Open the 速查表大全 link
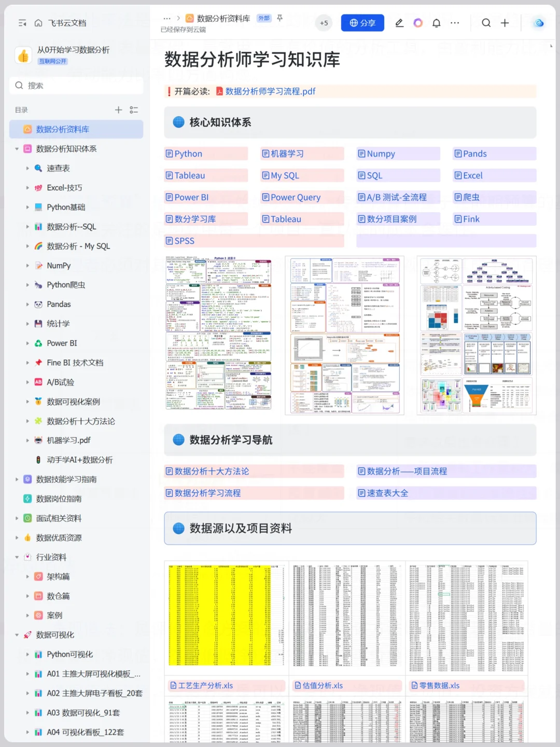560x747 pixels. click(387, 493)
